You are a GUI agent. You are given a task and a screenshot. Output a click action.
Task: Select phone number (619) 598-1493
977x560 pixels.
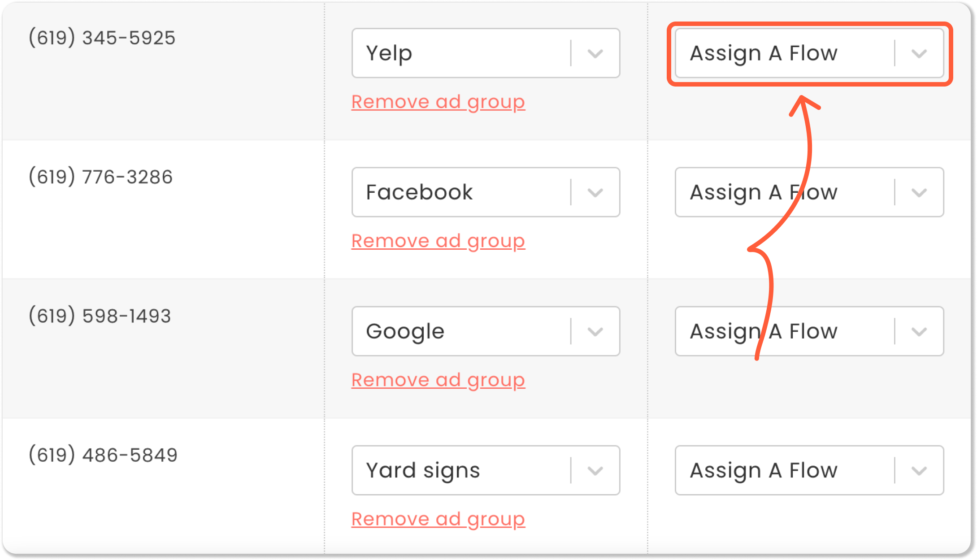(100, 316)
